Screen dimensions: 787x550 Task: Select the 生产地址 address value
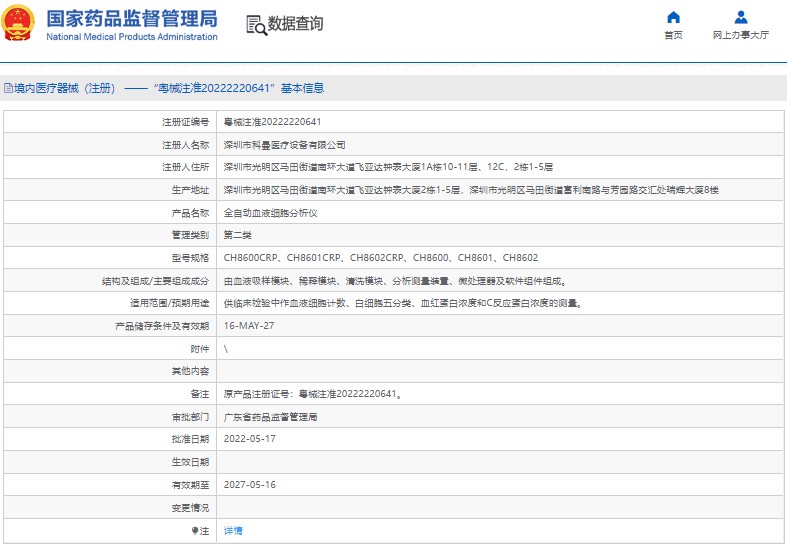click(x=471, y=190)
